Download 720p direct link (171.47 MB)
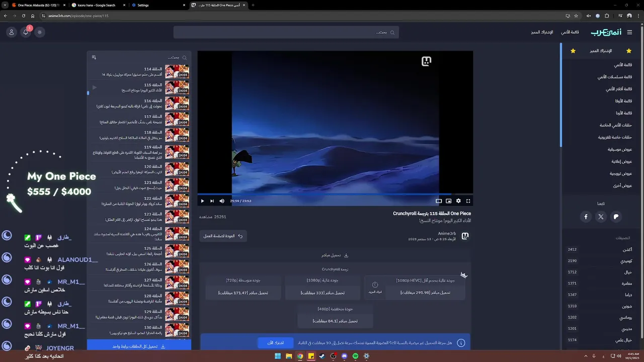 [x=243, y=293]
